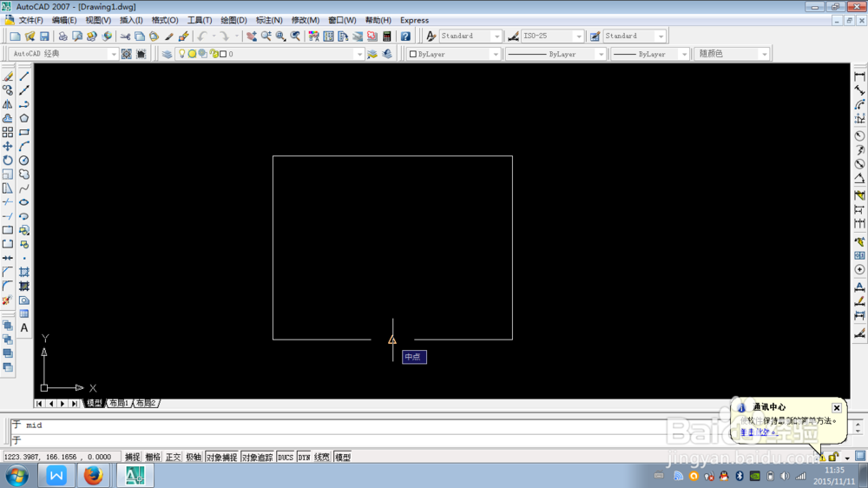
Task: Open the Windows Start button
Action: (x=17, y=476)
